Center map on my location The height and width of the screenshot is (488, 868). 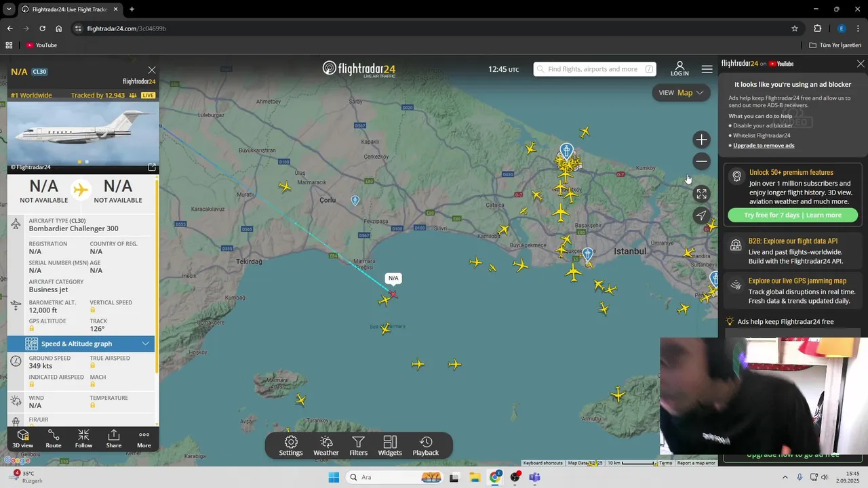click(x=701, y=216)
